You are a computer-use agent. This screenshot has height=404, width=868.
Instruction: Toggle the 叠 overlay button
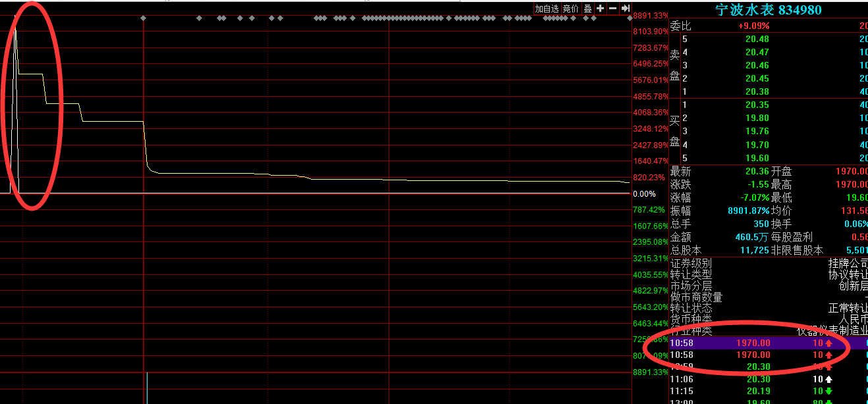pyautogui.click(x=587, y=9)
